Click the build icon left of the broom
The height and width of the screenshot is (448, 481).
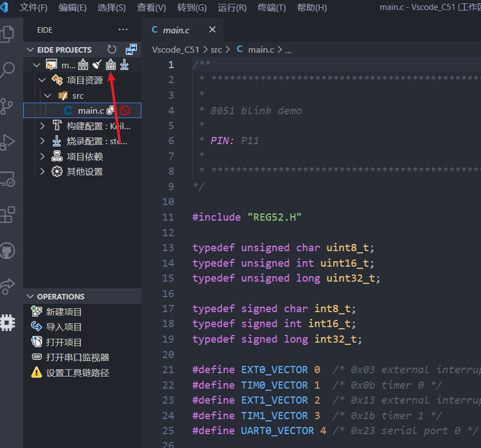point(83,65)
